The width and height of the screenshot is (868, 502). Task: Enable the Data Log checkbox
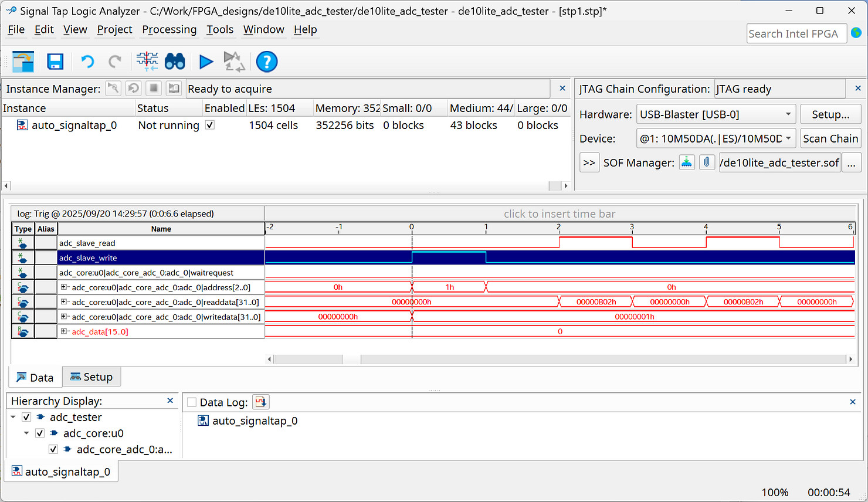pyautogui.click(x=192, y=402)
